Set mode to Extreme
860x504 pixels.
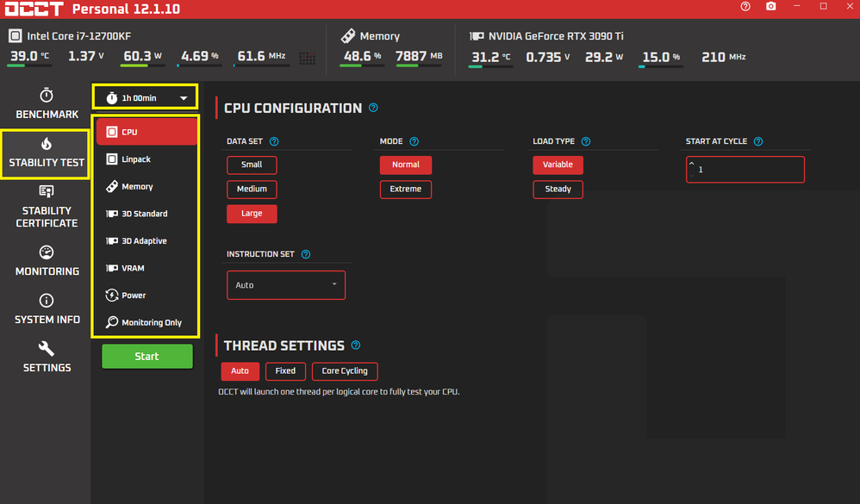point(406,190)
